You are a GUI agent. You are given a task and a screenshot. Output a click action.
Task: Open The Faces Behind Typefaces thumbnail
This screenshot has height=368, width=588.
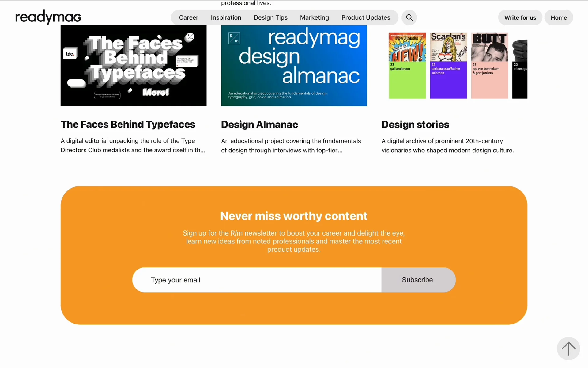[134, 66]
